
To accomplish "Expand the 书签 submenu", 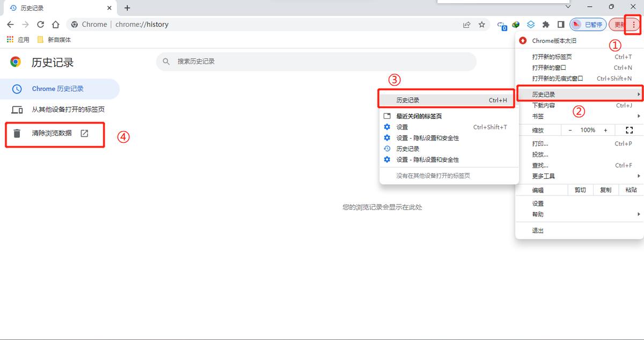I will [x=638, y=116].
